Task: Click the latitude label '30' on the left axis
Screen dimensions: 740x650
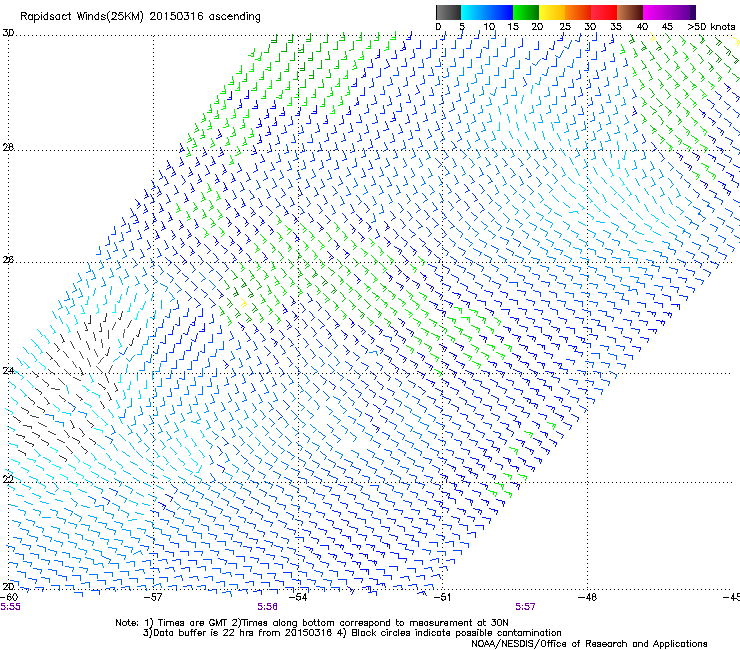Action: pos(8,33)
